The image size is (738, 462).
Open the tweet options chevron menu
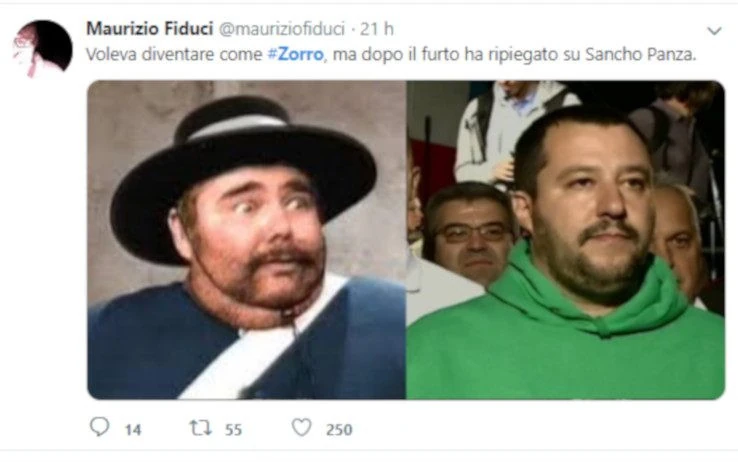pyautogui.click(x=714, y=31)
